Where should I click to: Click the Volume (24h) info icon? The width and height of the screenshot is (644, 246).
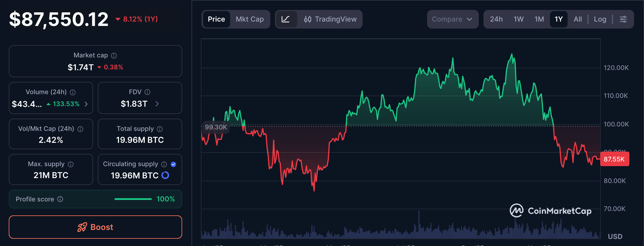tap(73, 92)
